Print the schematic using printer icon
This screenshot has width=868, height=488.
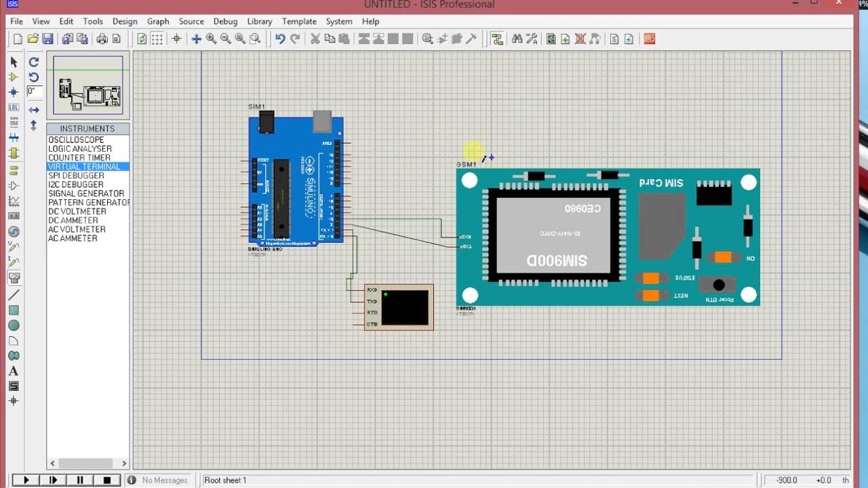pos(102,39)
